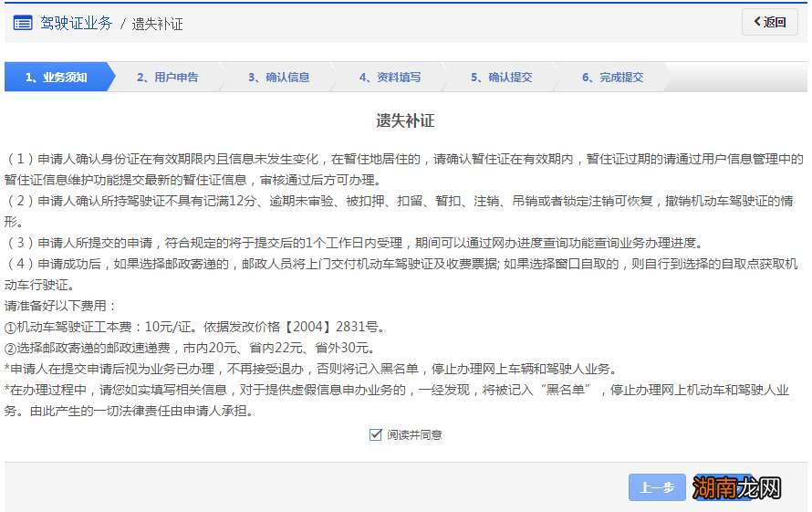Click the 遗失补证 breadcrumb text

click(x=157, y=24)
